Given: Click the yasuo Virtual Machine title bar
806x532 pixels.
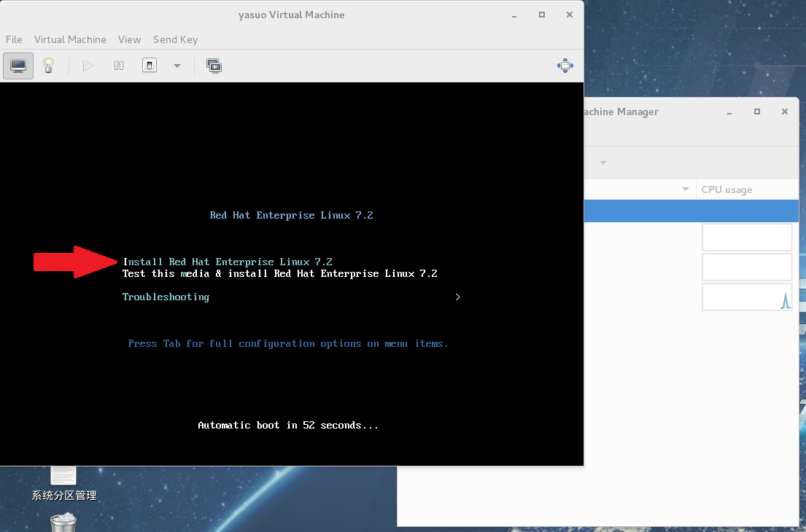Looking at the screenshot, I should (x=292, y=15).
